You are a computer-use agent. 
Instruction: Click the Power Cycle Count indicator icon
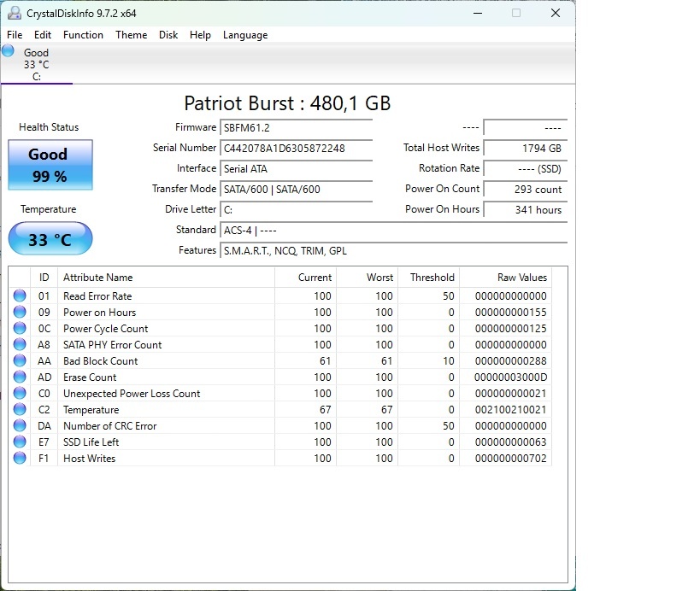(x=19, y=328)
